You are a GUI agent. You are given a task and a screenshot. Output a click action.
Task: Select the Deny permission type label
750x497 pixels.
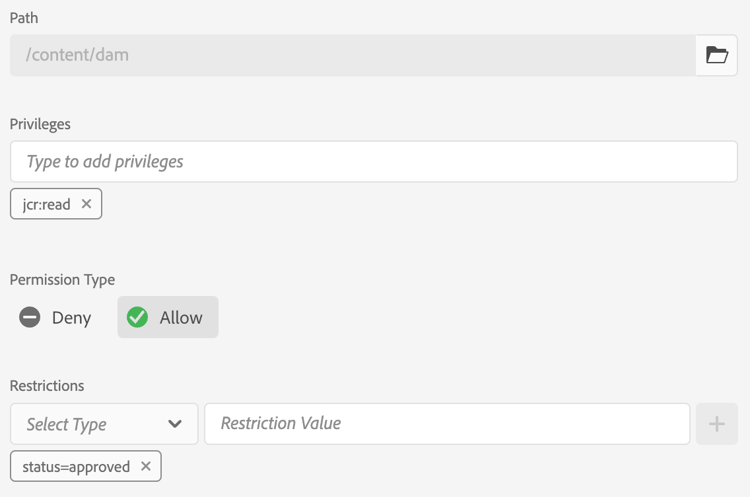(x=71, y=318)
